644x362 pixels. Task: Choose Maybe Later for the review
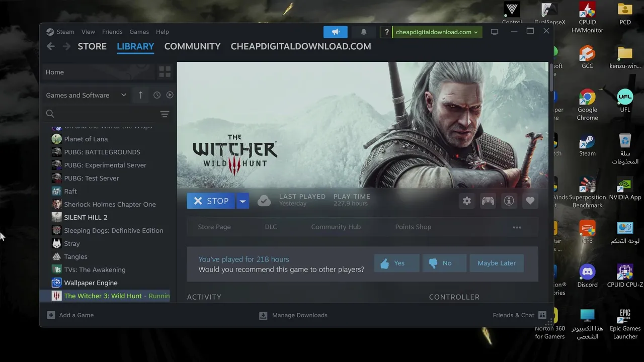(497, 263)
